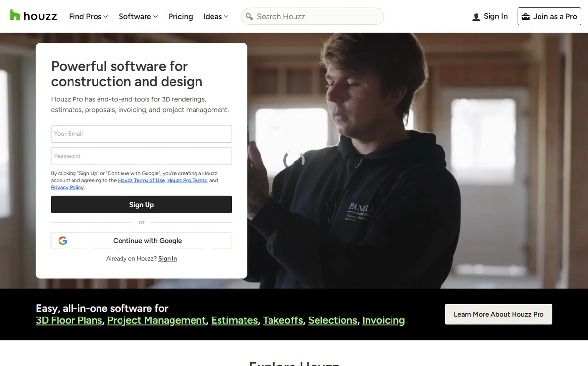The image size is (588, 366).
Task: Choose Continue with Google
Action: tap(142, 241)
